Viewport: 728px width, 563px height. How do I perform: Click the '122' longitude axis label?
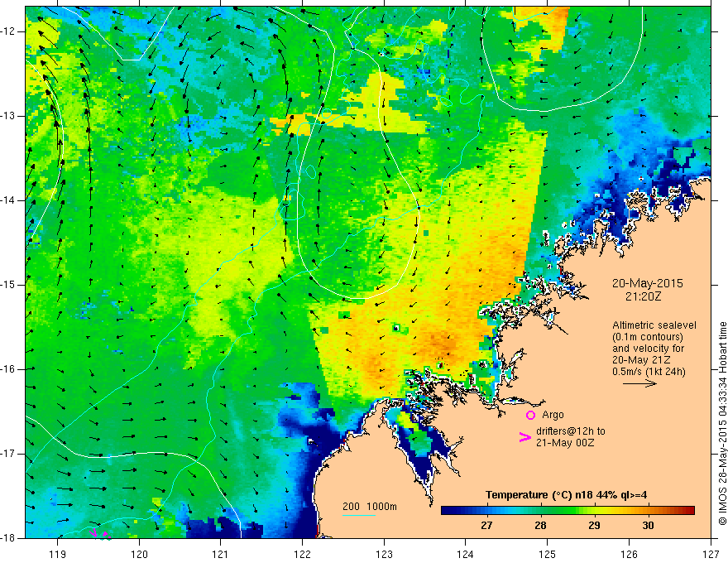click(x=302, y=554)
